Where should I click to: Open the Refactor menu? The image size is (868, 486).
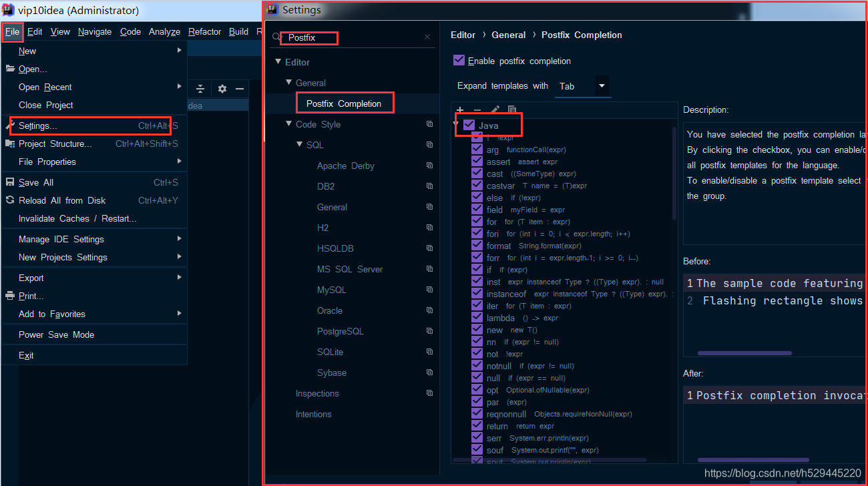click(205, 31)
